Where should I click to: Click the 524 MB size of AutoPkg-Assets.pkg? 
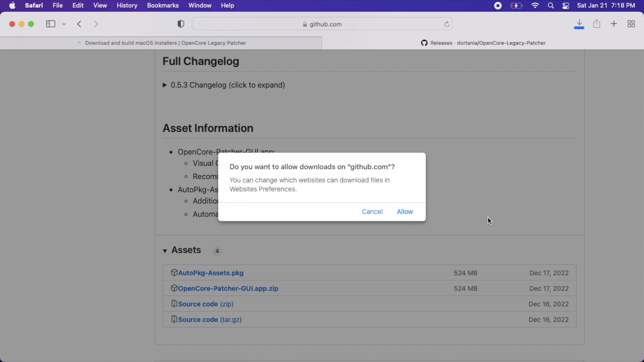[465, 273]
